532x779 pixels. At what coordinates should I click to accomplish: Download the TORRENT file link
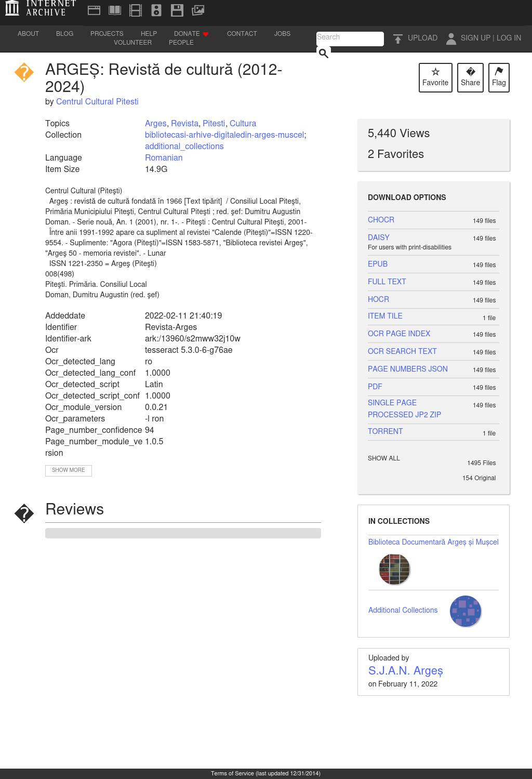coord(385,431)
